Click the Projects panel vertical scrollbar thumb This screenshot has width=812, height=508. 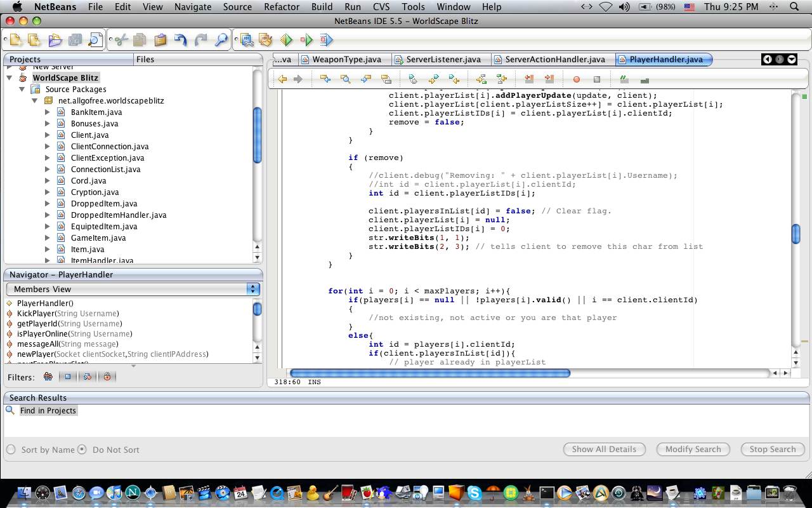point(257,135)
